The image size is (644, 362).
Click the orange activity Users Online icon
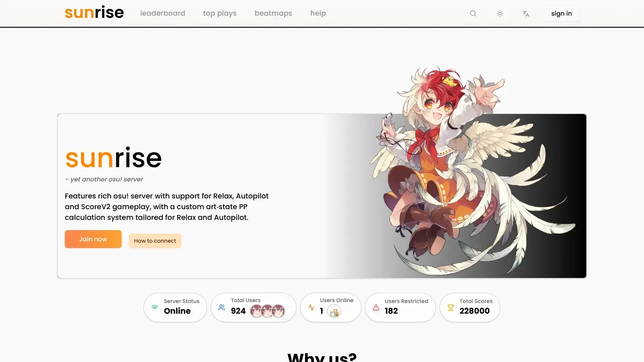(311, 307)
